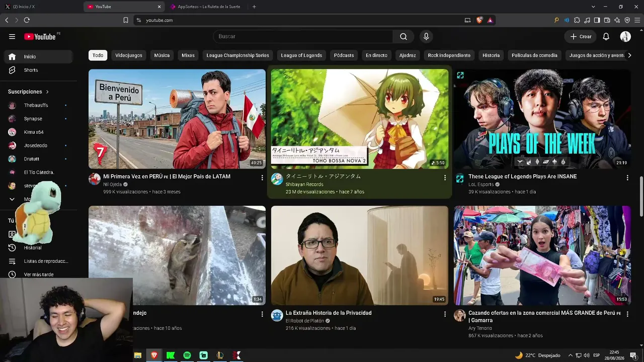
Task: Open options for These League of Legends Plays video
Action: click(x=627, y=177)
